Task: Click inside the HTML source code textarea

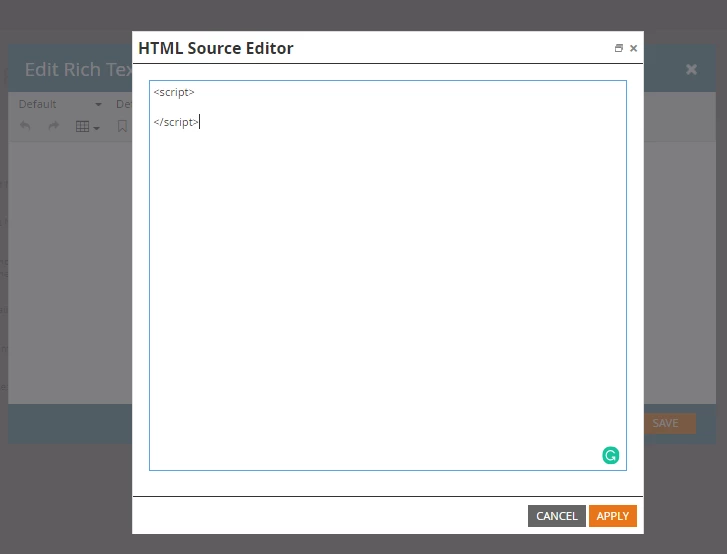Action: point(388,275)
